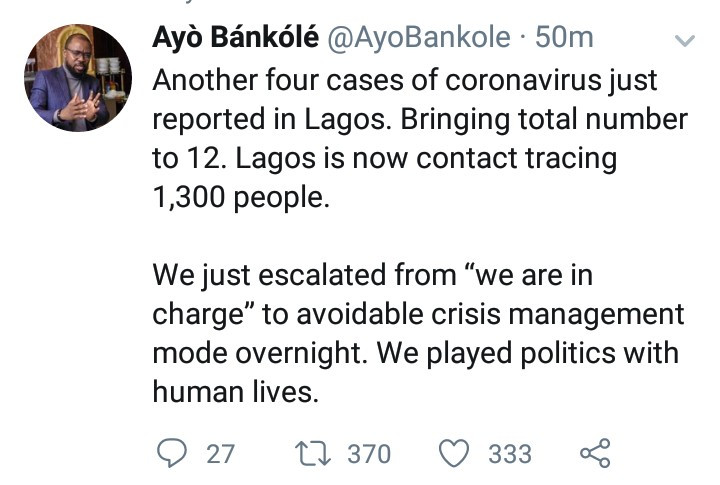This screenshot has height=485, width=720.
Task: Click the 'human lives.' closing line
Action: 236,393
